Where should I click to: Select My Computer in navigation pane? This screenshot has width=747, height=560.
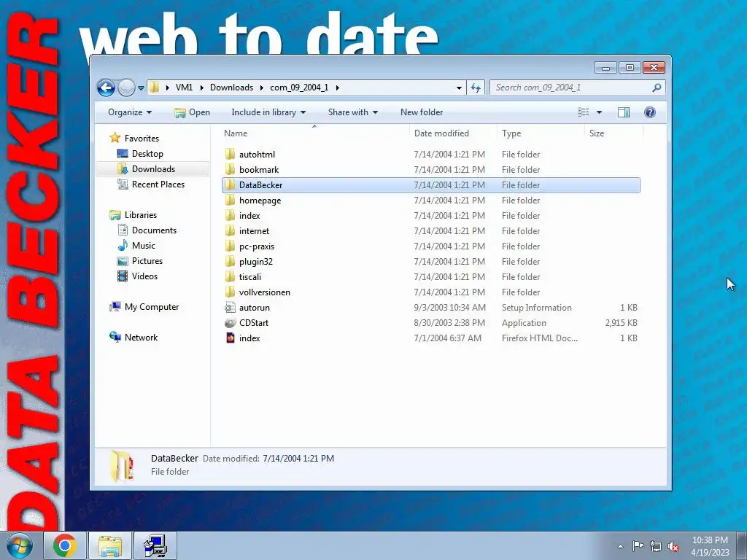152,307
